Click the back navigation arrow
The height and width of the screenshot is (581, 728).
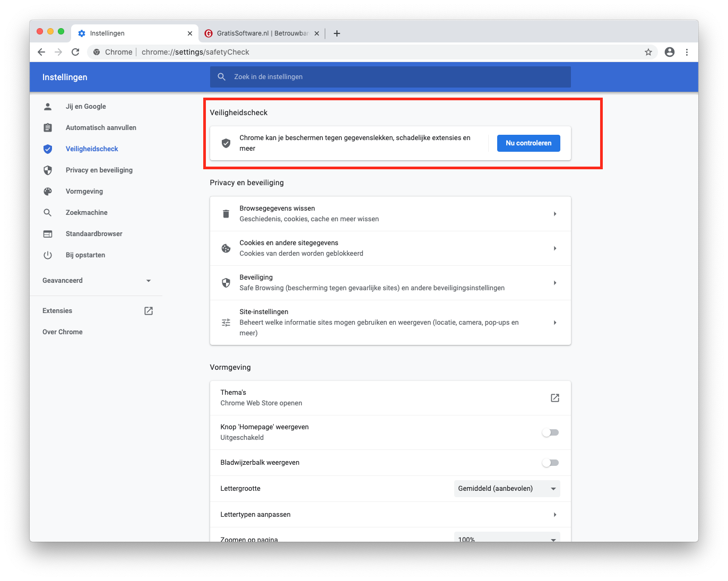(x=41, y=52)
